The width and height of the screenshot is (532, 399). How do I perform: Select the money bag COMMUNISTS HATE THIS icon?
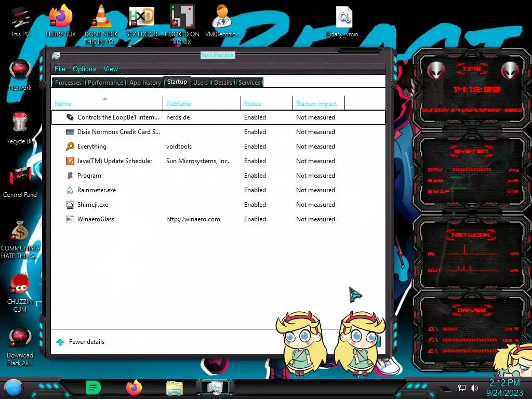(x=20, y=240)
